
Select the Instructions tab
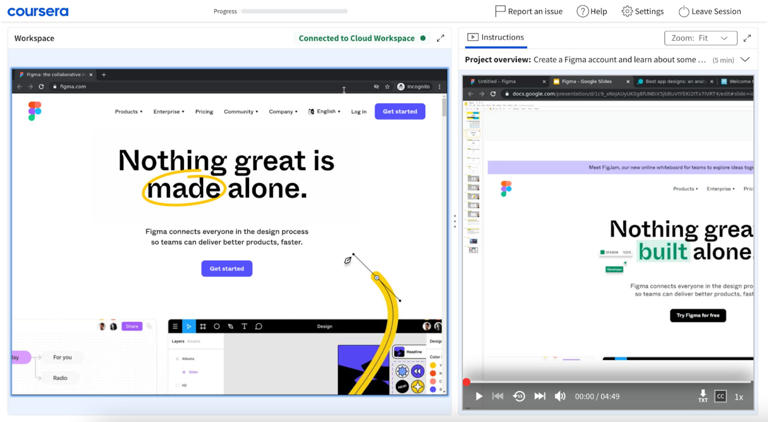click(495, 38)
